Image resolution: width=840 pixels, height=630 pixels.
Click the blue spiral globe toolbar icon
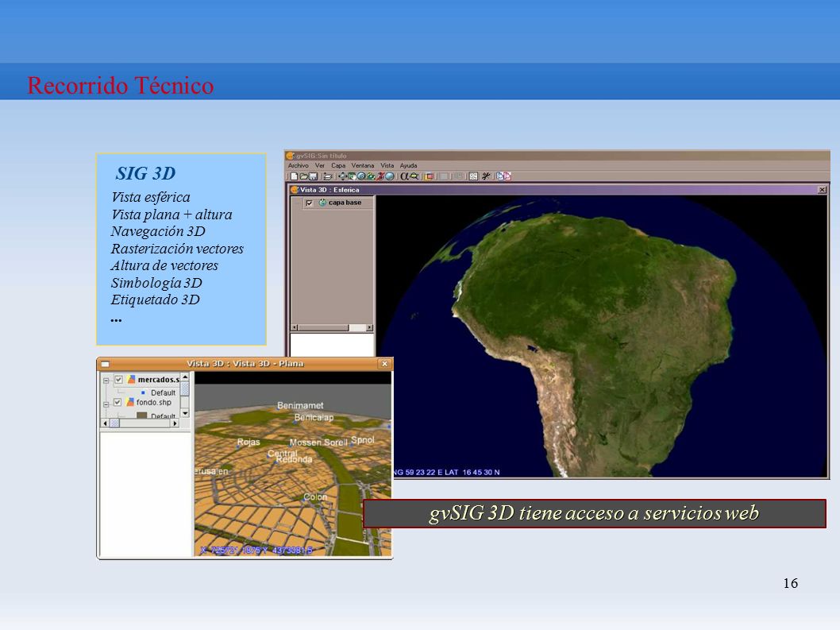tap(361, 176)
